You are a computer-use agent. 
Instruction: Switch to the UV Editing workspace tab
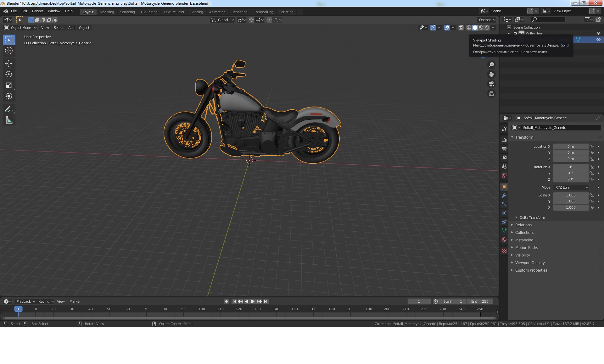(149, 12)
